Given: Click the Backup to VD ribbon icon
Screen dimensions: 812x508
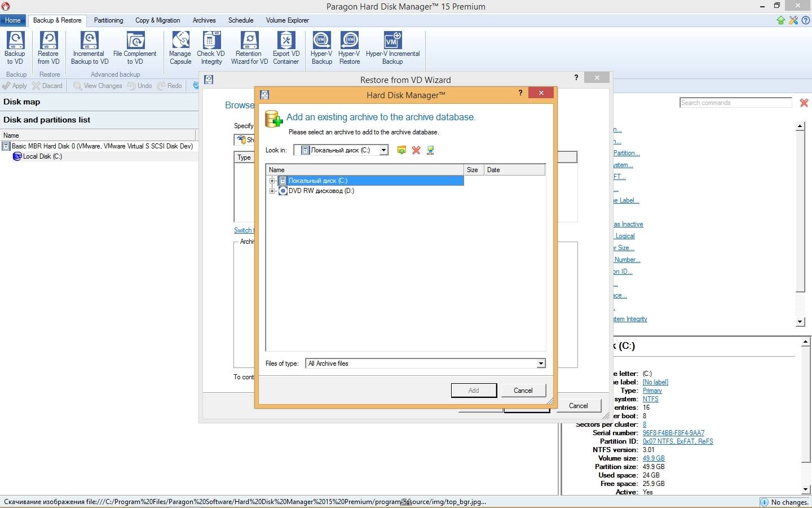Looking at the screenshot, I should coord(15,48).
